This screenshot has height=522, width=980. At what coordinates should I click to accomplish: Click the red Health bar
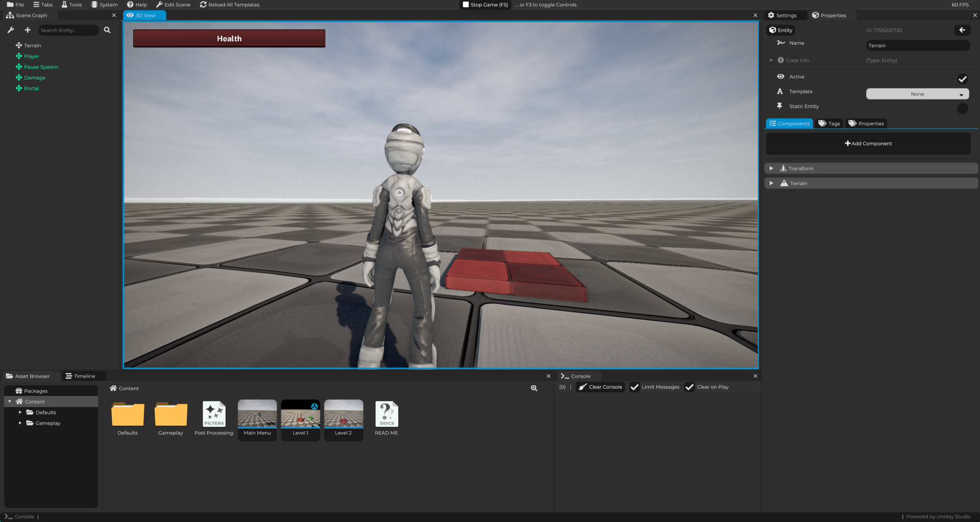click(229, 38)
